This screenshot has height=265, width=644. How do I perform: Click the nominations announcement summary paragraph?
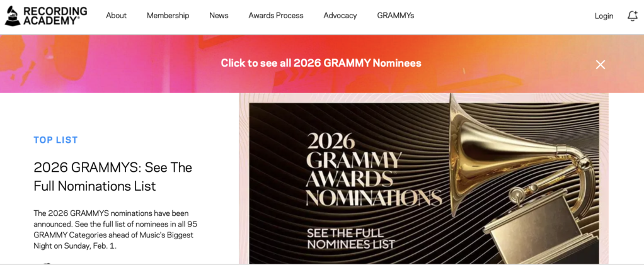115,229
